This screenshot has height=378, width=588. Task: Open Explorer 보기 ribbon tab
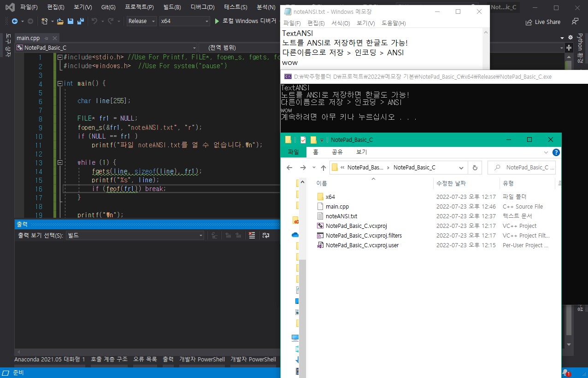tap(362, 152)
